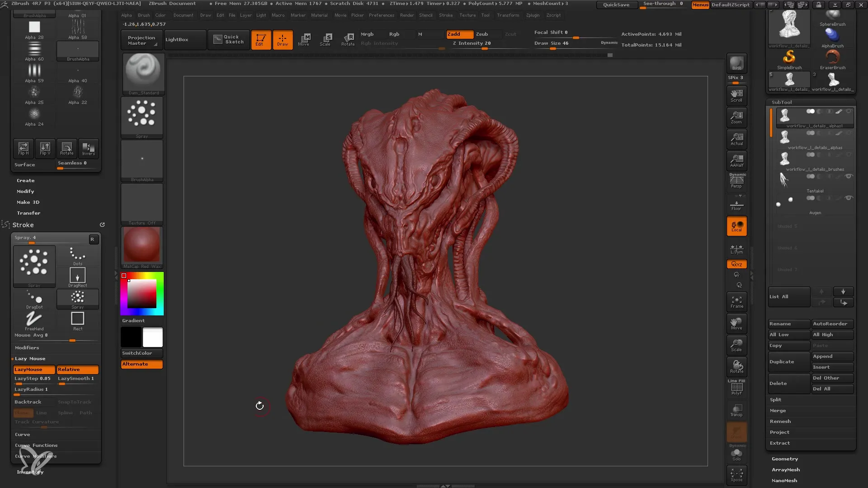Open the Stroke menu in menu bar
The image size is (868, 488).
(x=445, y=15)
